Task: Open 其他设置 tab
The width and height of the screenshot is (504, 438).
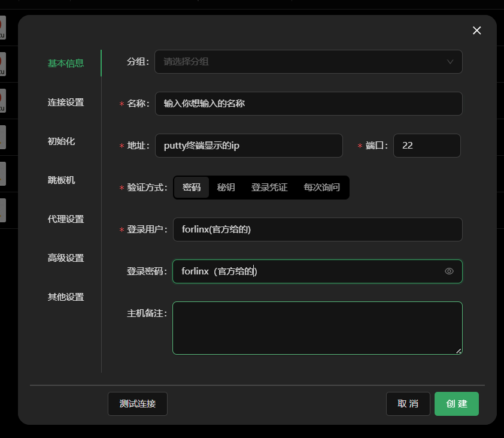Action: 66,297
